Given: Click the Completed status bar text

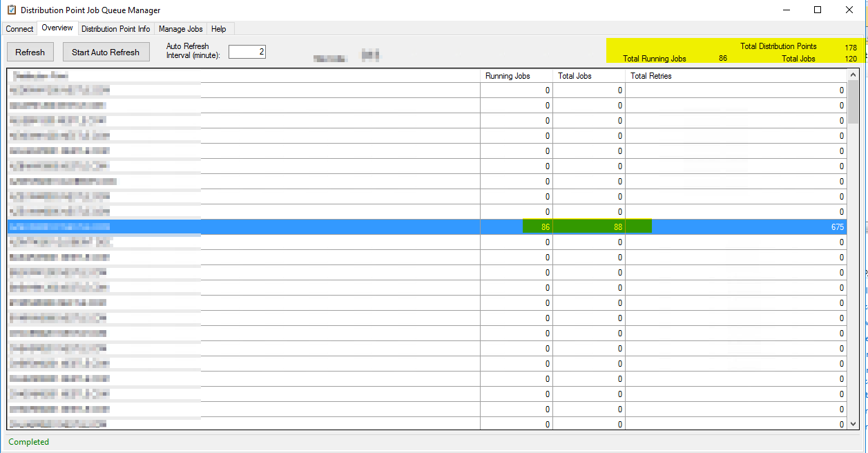Looking at the screenshot, I should [x=29, y=442].
